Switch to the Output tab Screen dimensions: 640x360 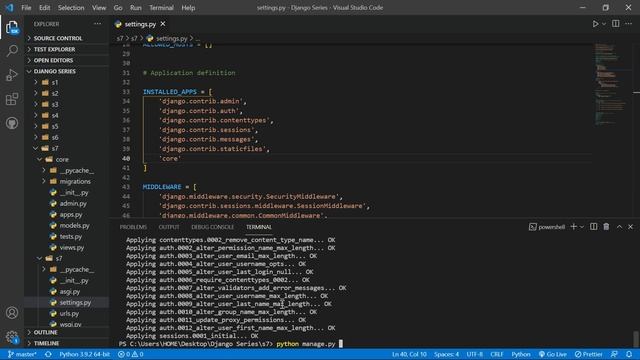point(169,227)
